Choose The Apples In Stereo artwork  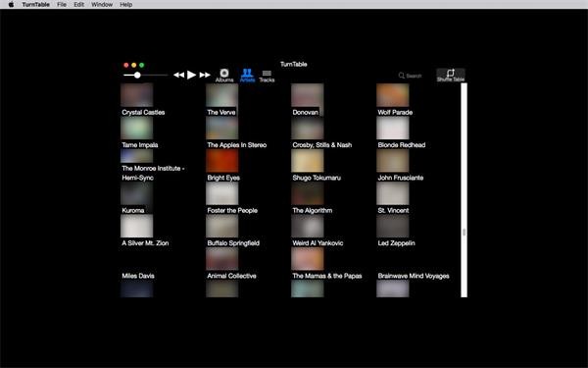[x=222, y=128]
